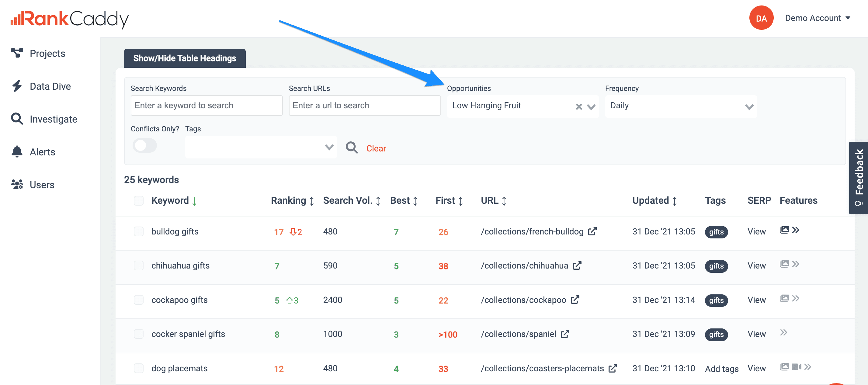Viewport: 868px width, 385px height.
Task: Open external link for /collections/french-bulldog
Action: 592,231
